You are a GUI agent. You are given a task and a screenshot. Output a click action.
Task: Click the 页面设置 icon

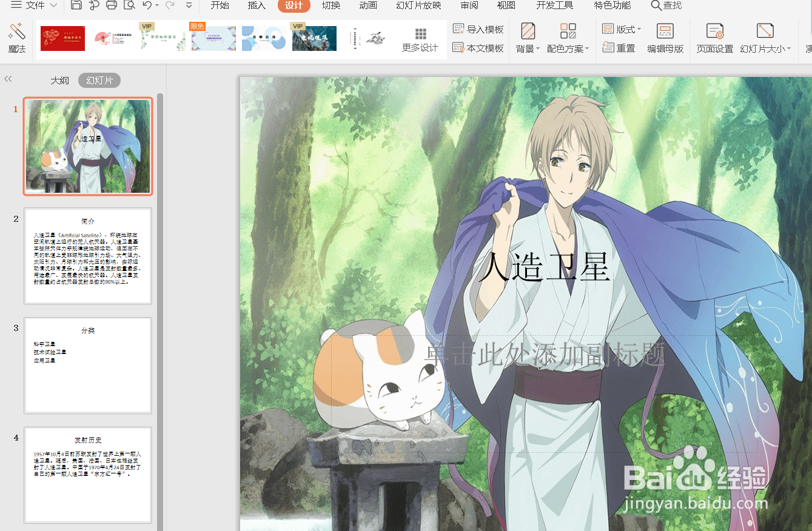click(715, 31)
